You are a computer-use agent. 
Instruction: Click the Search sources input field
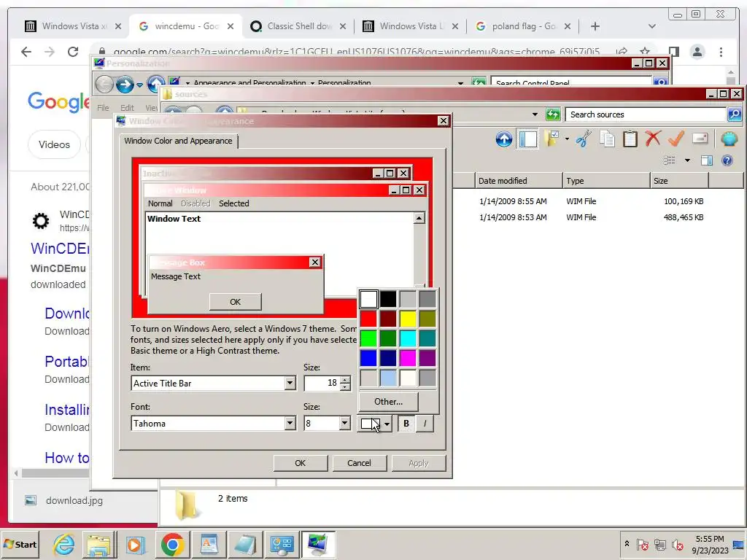(646, 114)
